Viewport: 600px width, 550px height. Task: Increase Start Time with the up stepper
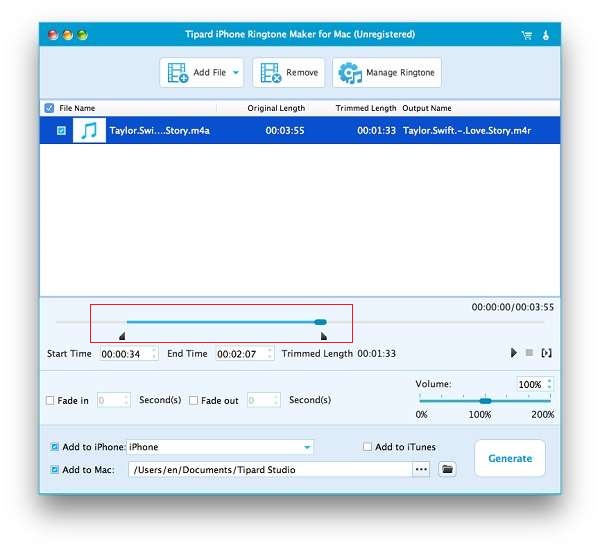[155, 350]
